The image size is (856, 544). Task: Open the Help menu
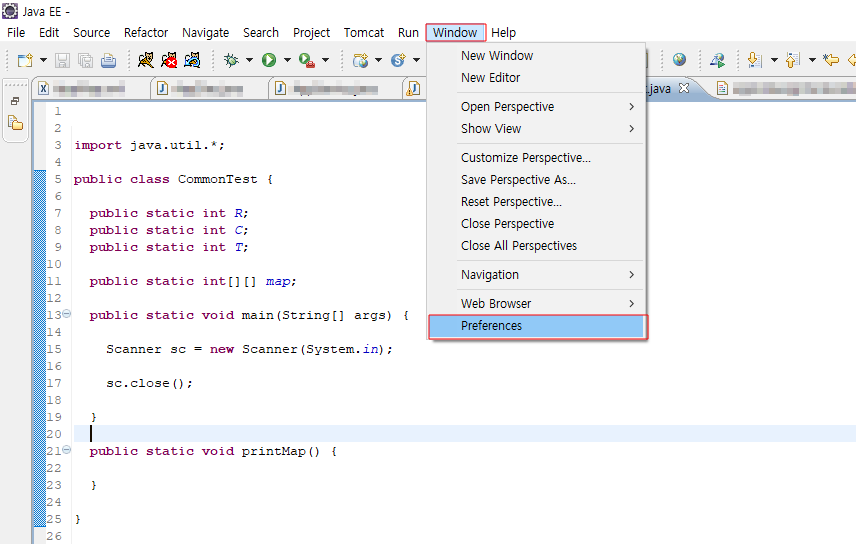tap(503, 33)
